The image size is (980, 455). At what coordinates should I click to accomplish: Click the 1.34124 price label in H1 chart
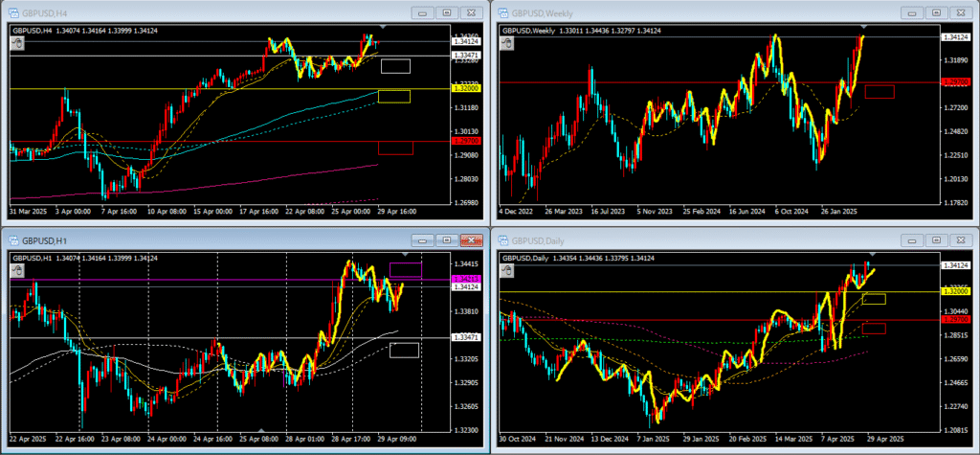[465, 287]
